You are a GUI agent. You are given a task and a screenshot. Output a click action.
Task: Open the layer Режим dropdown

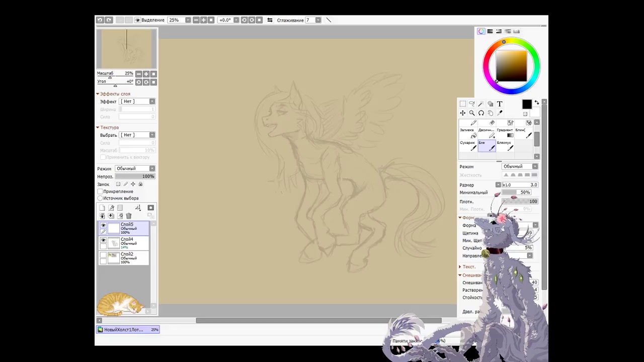point(135,169)
